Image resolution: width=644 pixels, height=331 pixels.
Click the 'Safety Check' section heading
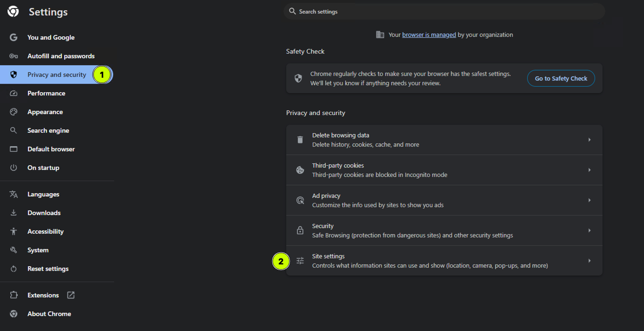305,51
